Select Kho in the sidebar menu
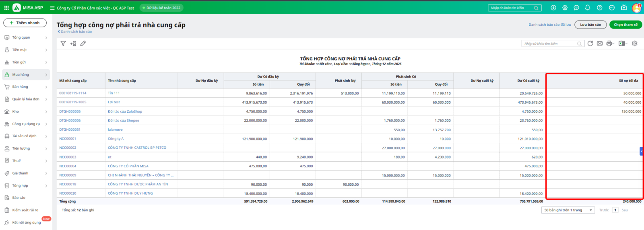 pyautogui.click(x=16, y=111)
